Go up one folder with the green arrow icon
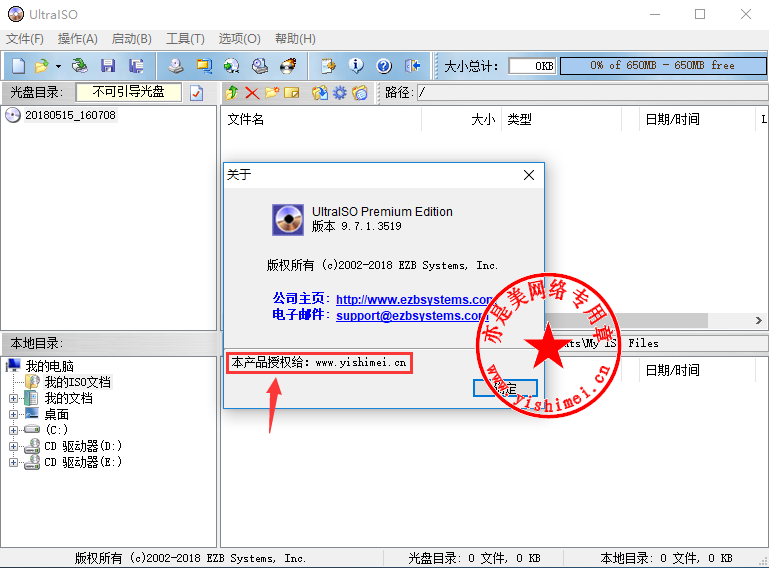Screen dimensions: 769x568 232,93
